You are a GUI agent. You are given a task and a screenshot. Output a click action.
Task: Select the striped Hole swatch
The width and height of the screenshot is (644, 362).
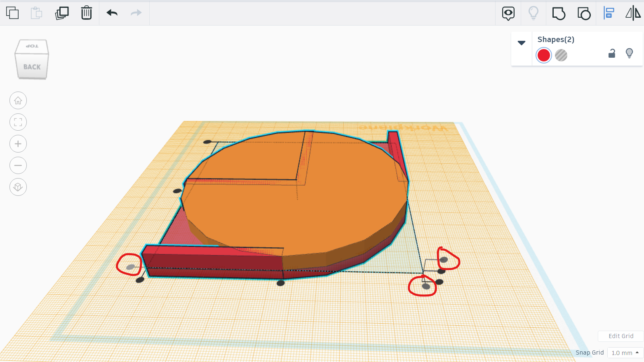tap(561, 55)
